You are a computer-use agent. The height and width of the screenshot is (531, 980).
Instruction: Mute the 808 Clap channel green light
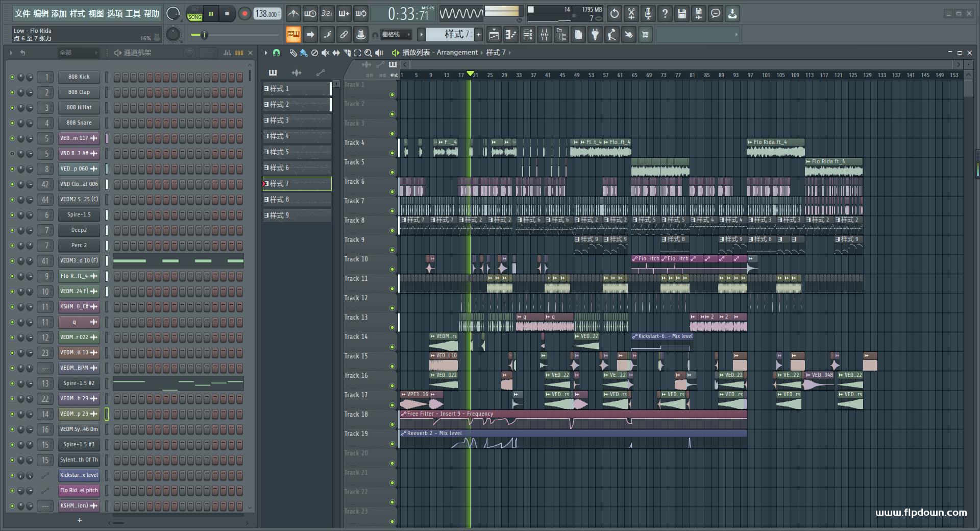12,92
